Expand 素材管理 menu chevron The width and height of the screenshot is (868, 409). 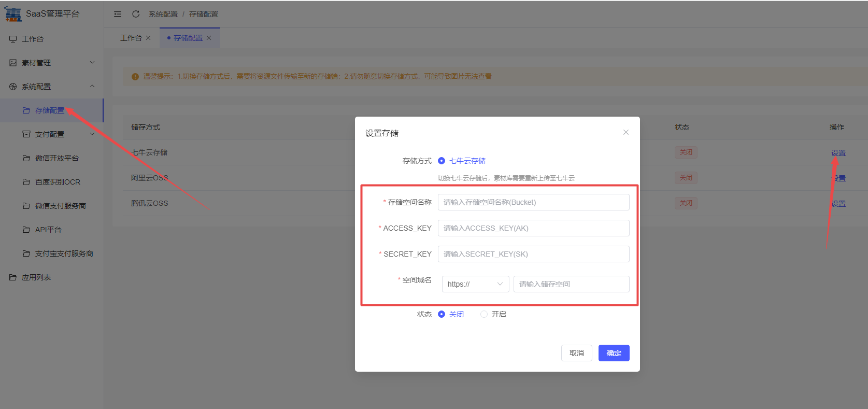click(x=92, y=62)
